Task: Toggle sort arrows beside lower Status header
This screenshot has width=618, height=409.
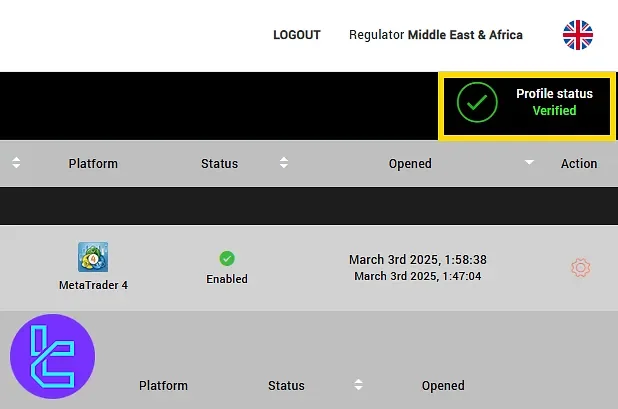Action: [x=358, y=385]
